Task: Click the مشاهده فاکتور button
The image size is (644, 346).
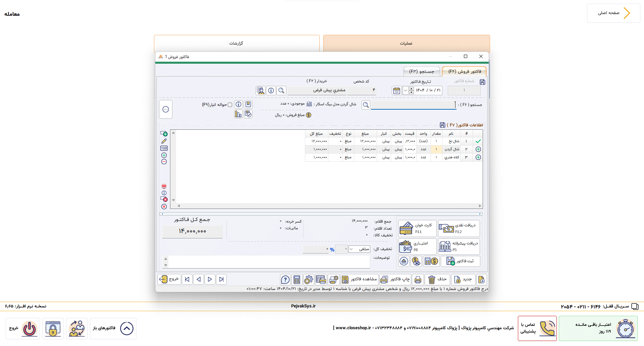Action: [x=359, y=280]
